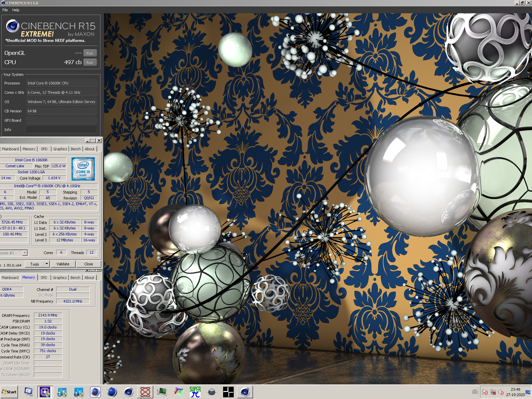Click the 12 MBytes Level 3 cache value
This screenshot has width=532, height=399.
pos(65,240)
